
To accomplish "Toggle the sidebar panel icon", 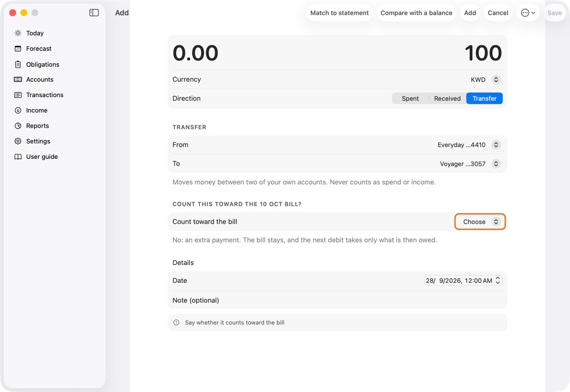I will [94, 13].
